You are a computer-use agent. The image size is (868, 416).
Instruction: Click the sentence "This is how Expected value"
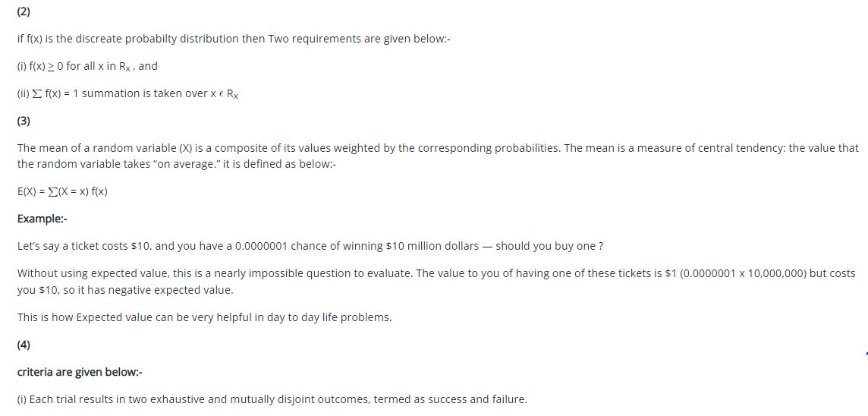click(x=205, y=317)
